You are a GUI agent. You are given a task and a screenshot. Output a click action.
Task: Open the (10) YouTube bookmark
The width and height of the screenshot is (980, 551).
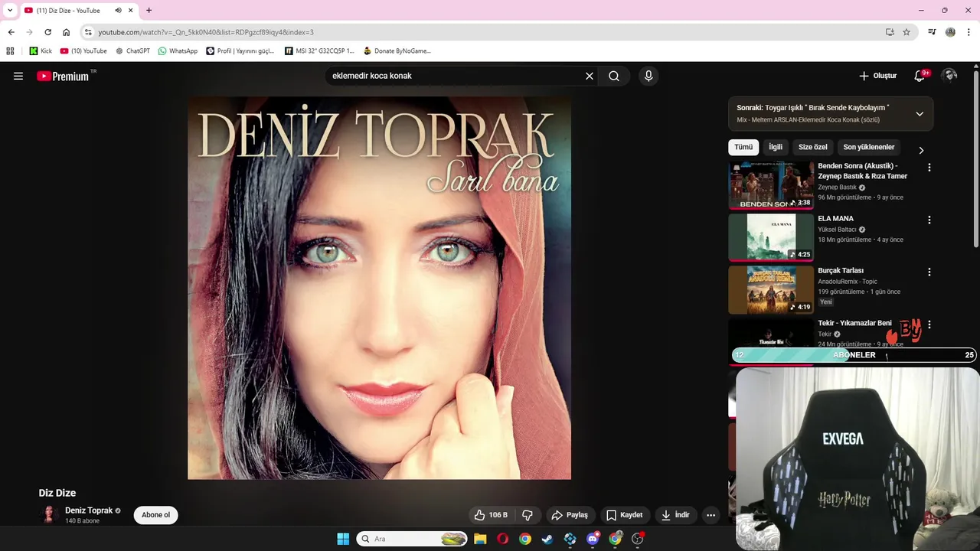[83, 51]
